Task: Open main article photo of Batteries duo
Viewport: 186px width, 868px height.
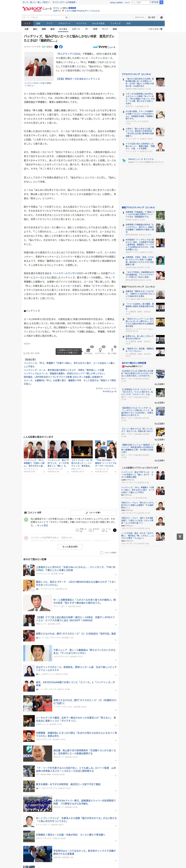Action: (39, 66)
